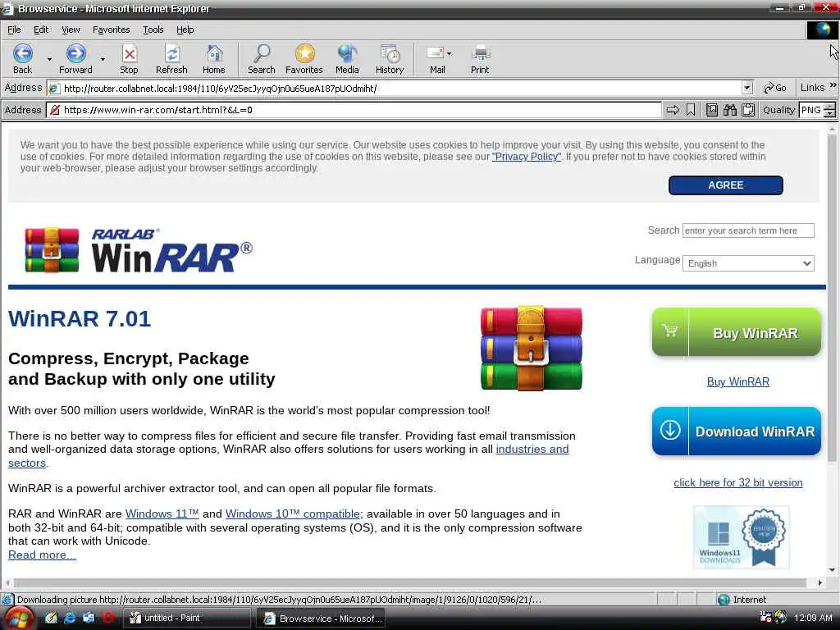Open the Favorites menu
Screen dimensions: 840x630
111,30
